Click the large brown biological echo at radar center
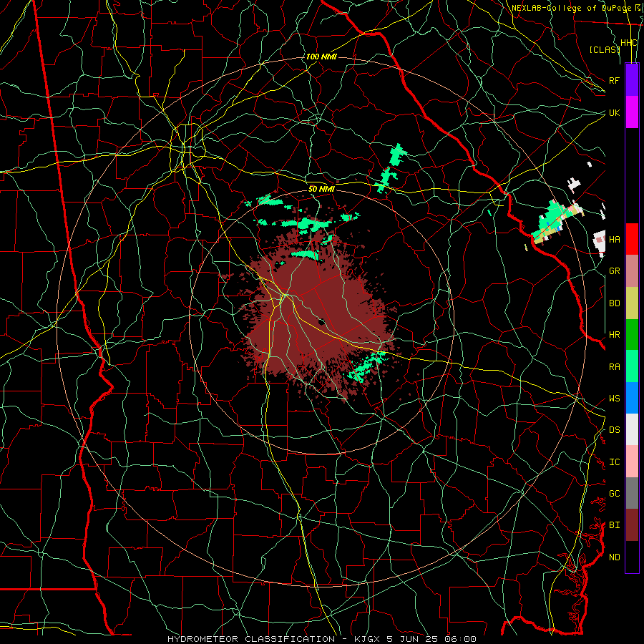Image resolution: width=644 pixels, height=644 pixels. [x=318, y=321]
